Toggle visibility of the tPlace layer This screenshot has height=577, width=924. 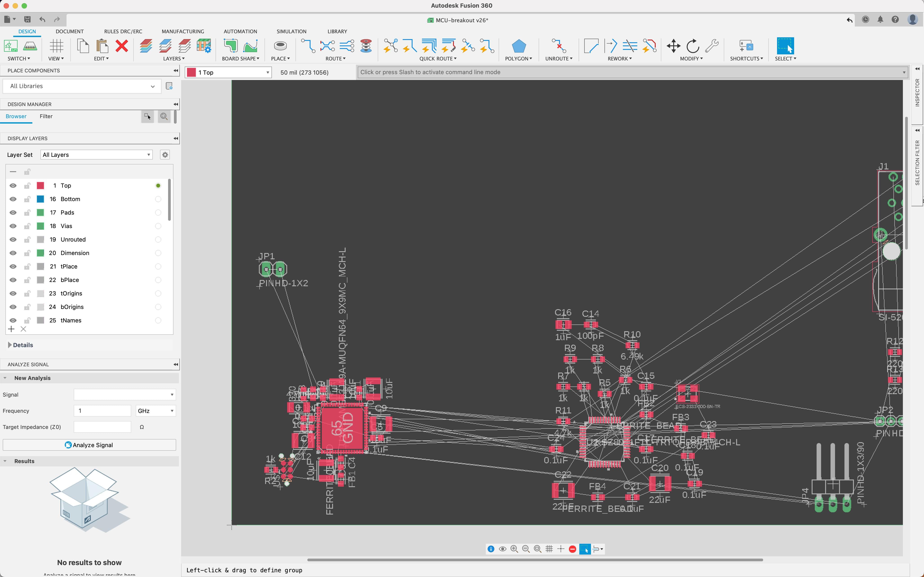point(13,266)
